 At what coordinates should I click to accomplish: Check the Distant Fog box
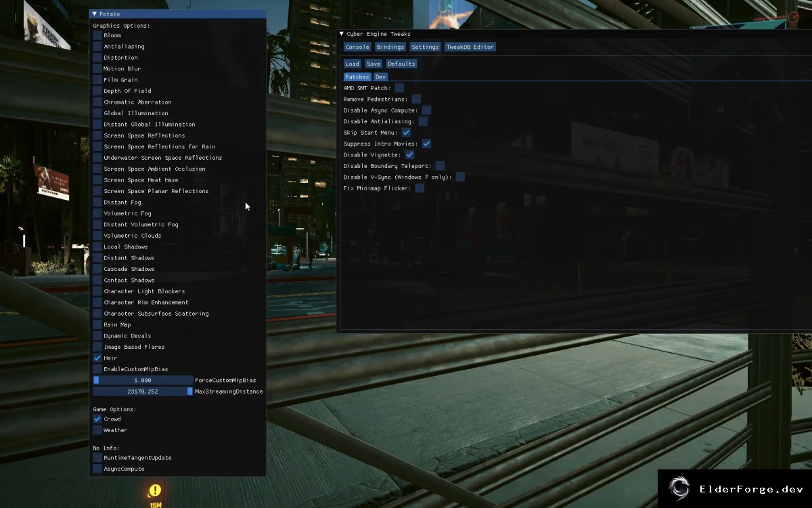pyautogui.click(x=97, y=202)
